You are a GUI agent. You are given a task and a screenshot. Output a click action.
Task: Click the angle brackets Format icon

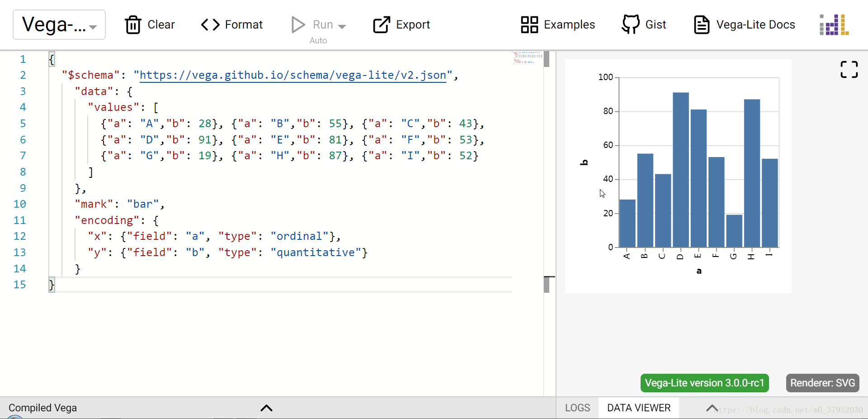tap(210, 24)
